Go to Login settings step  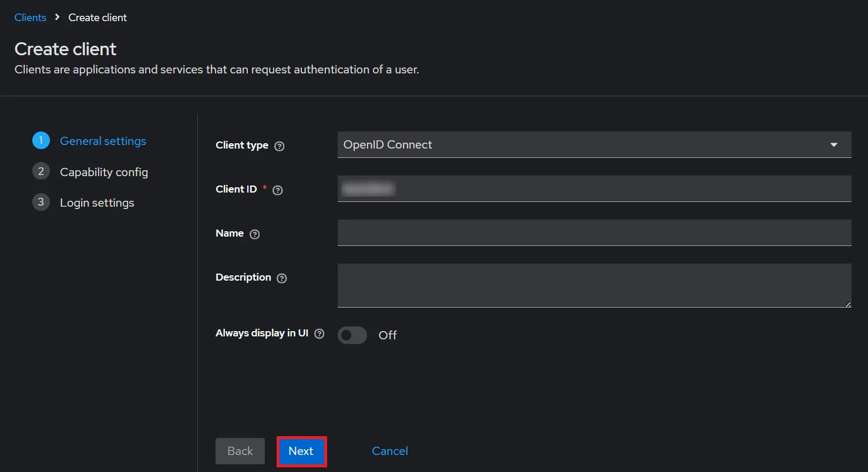coord(97,203)
